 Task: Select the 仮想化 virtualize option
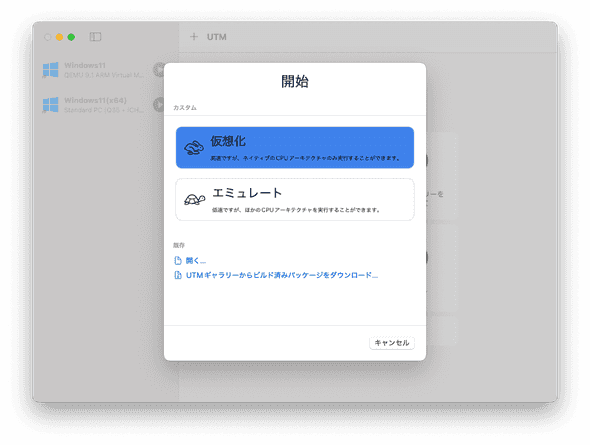point(295,147)
